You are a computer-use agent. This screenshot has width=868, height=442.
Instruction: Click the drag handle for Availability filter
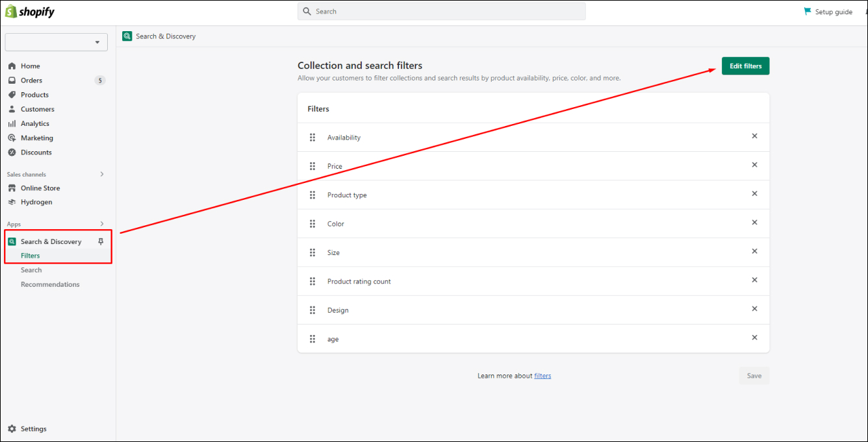tap(313, 138)
